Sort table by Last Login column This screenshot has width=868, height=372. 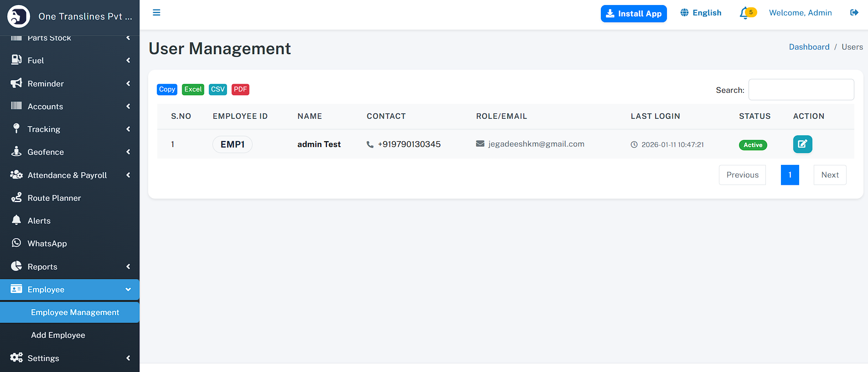pyautogui.click(x=655, y=116)
